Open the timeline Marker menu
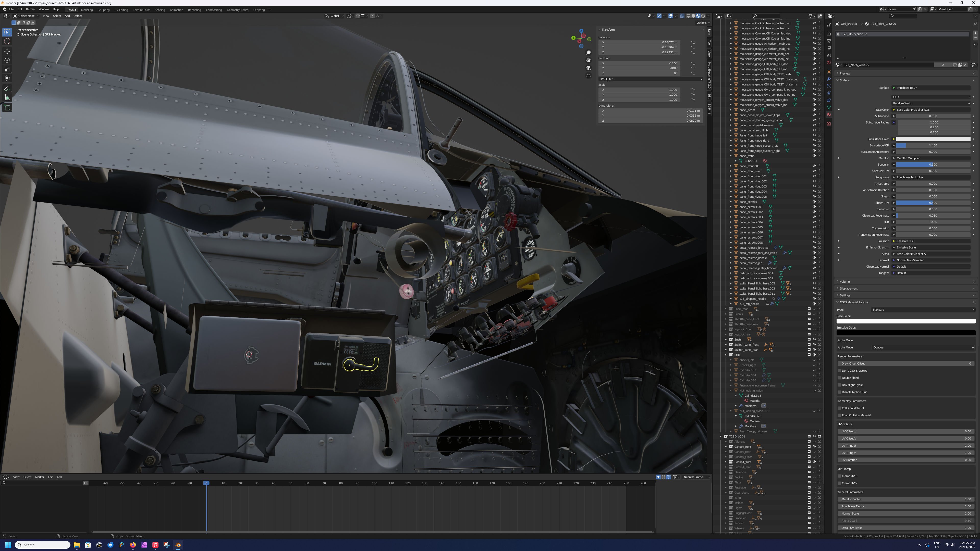980x551 pixels. 40,477
